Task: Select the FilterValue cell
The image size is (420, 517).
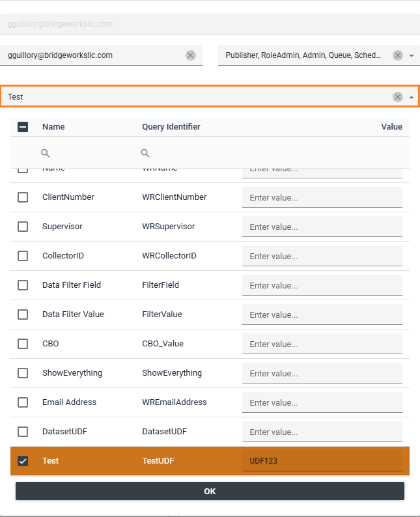Action: (162, 314)
